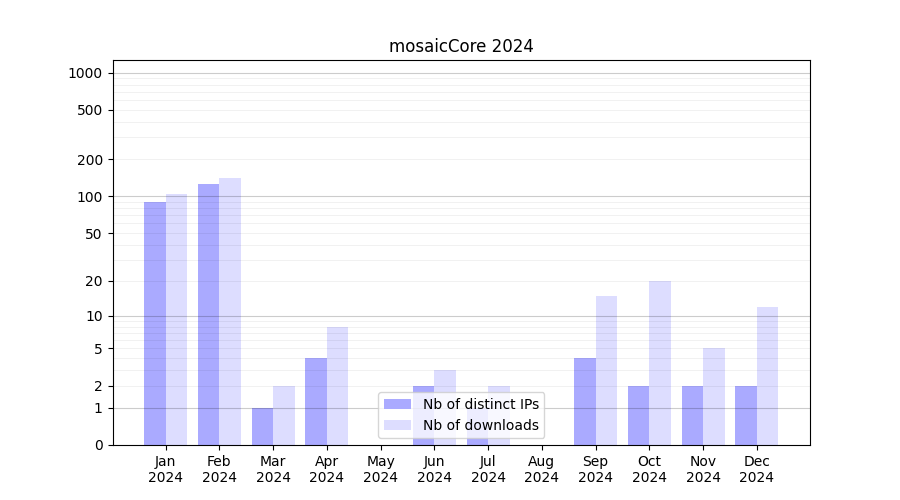Click the '0' y-axis tick label
This screenshot has height=500, width=900.
[98, 445]
